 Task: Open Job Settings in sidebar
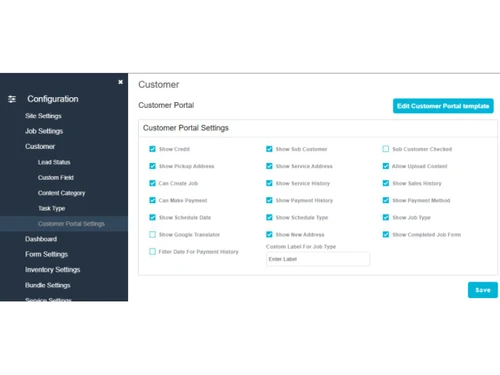coord(44,131)
